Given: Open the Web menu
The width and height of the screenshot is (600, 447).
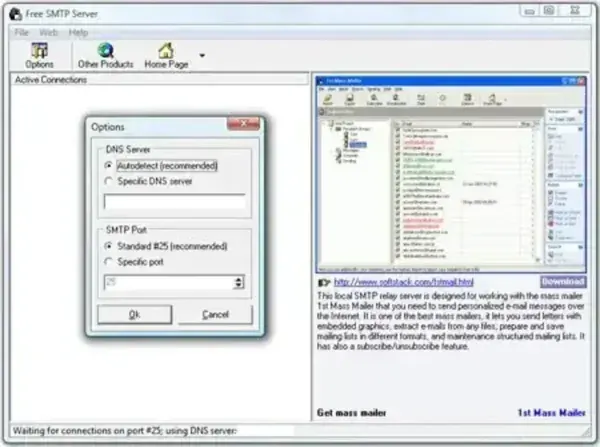Looking at the screenshot, I should point(49,33).
